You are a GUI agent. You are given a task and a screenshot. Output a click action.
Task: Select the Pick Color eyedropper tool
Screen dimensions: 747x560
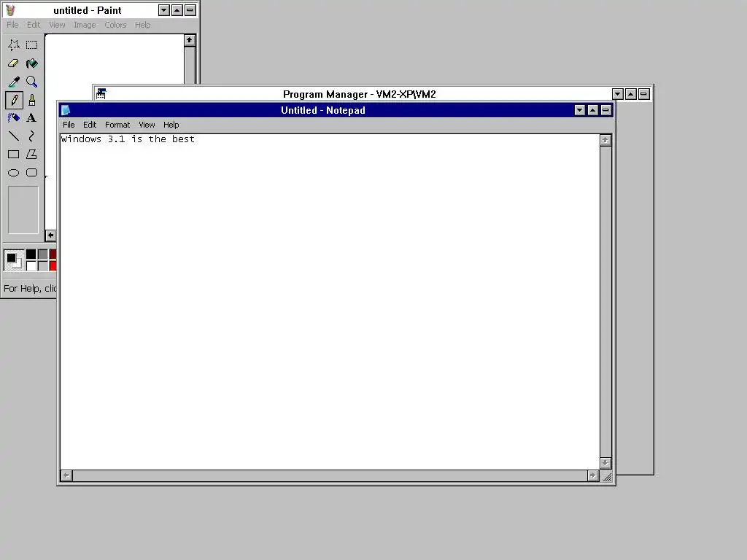13,82
